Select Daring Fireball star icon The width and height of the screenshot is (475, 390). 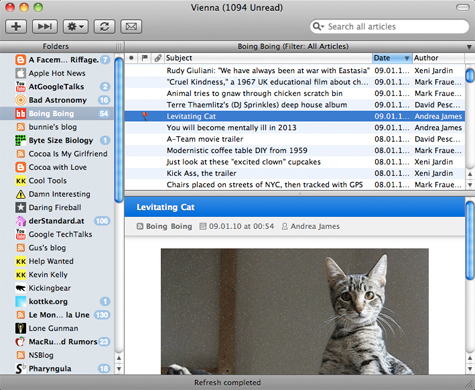click(x=21, y=207)
